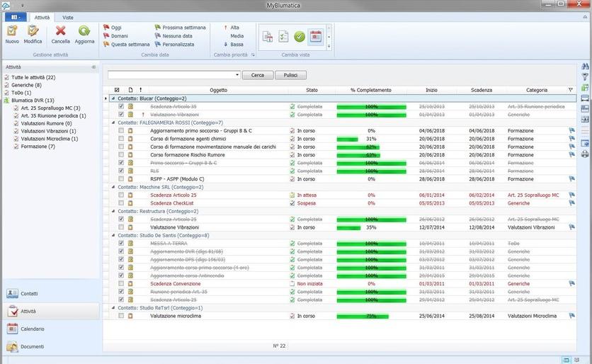
Task: Toggle checkbox for Aggiornamento primo soccorso row
Action: tap(121, 131)
